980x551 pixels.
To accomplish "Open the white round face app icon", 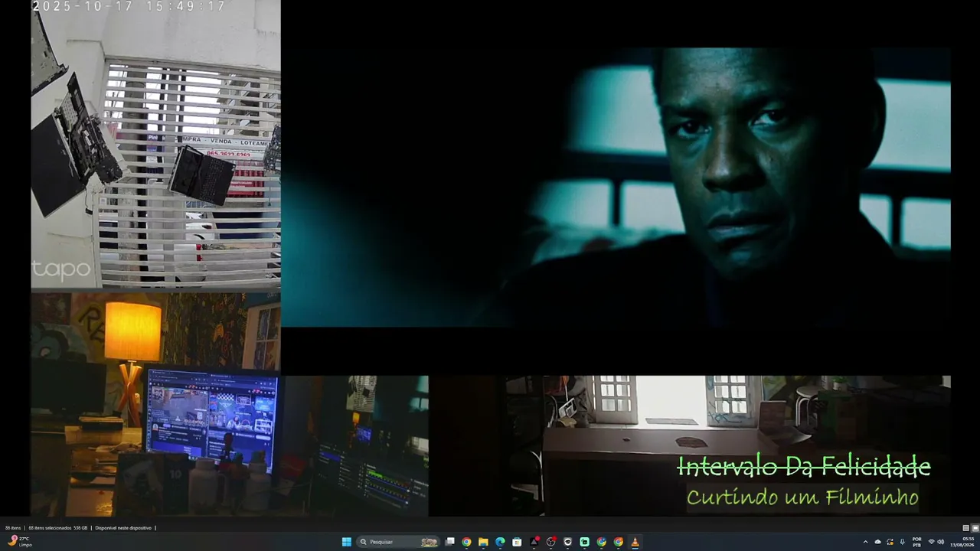I will 567,542.
